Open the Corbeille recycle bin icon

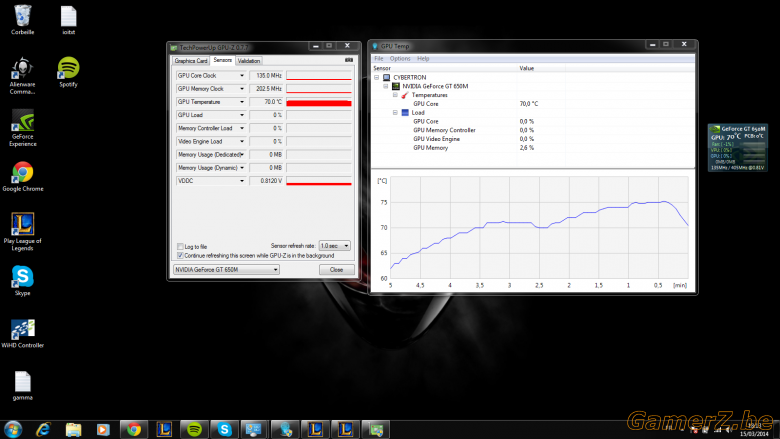[x=22, y=20]
